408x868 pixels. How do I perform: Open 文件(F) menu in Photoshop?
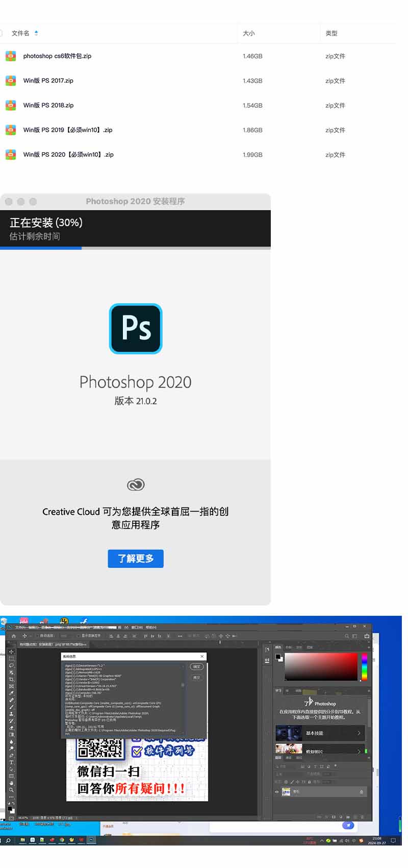(20, 627)
